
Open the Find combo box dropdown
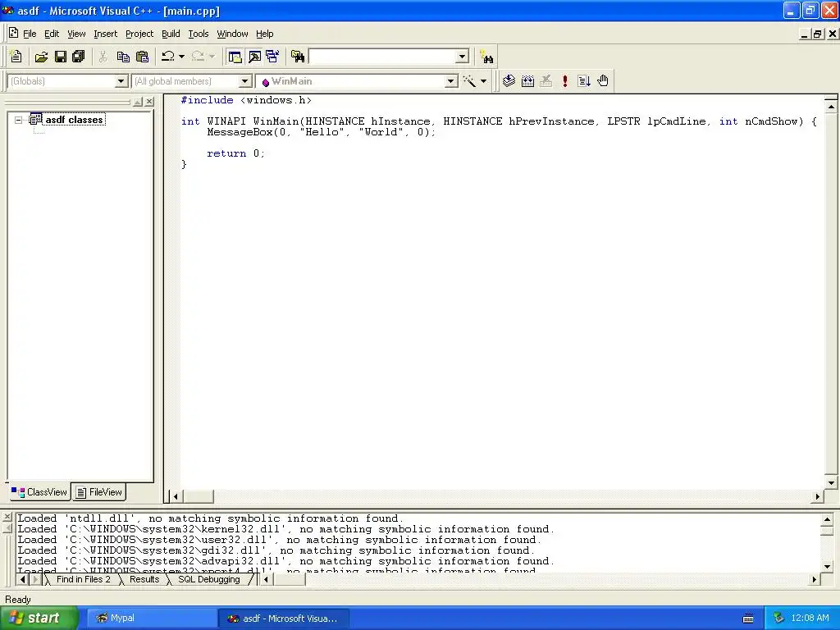[x=463, y=57]
